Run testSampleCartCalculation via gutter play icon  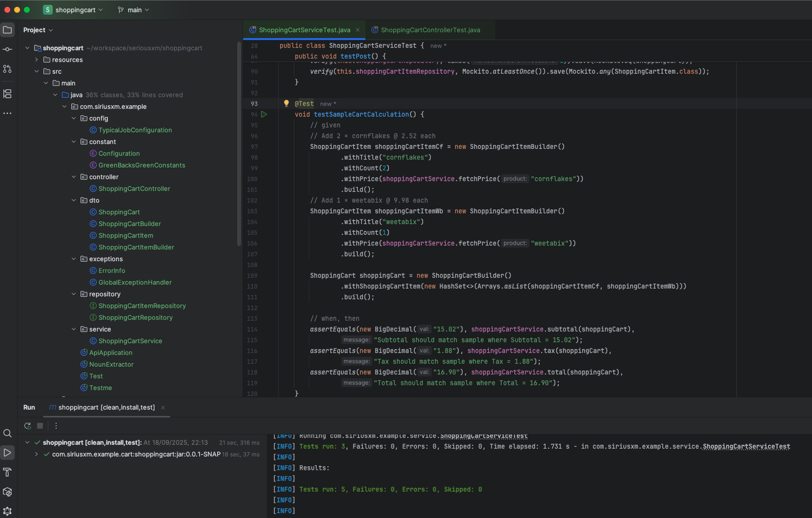click(264, 114)
